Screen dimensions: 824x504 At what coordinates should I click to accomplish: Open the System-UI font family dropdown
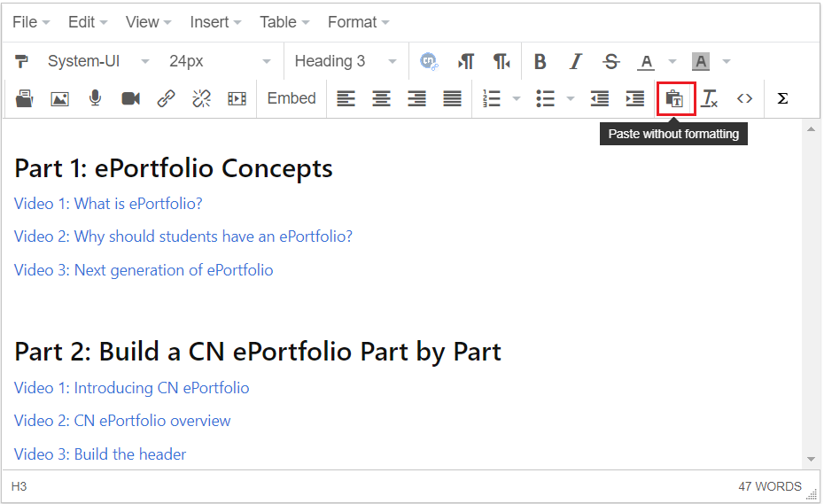[98, 61]
